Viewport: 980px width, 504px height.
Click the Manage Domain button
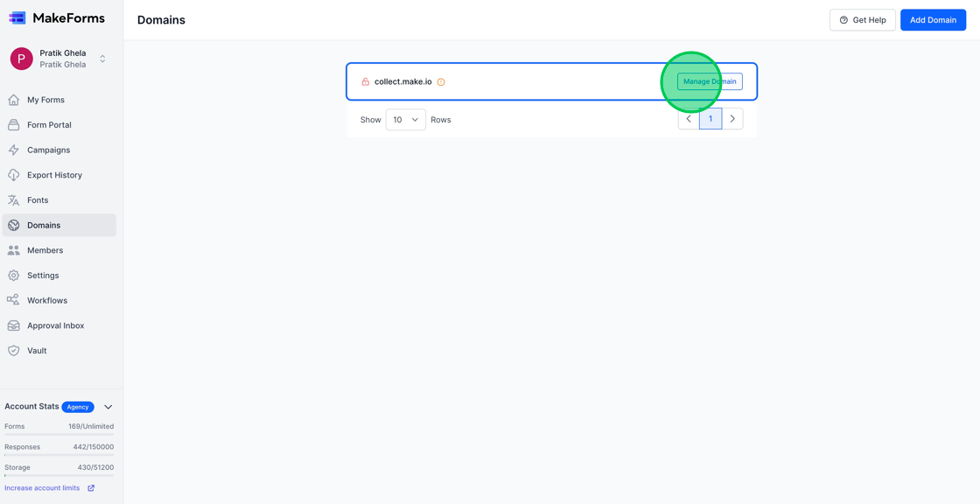pos(709,80)
